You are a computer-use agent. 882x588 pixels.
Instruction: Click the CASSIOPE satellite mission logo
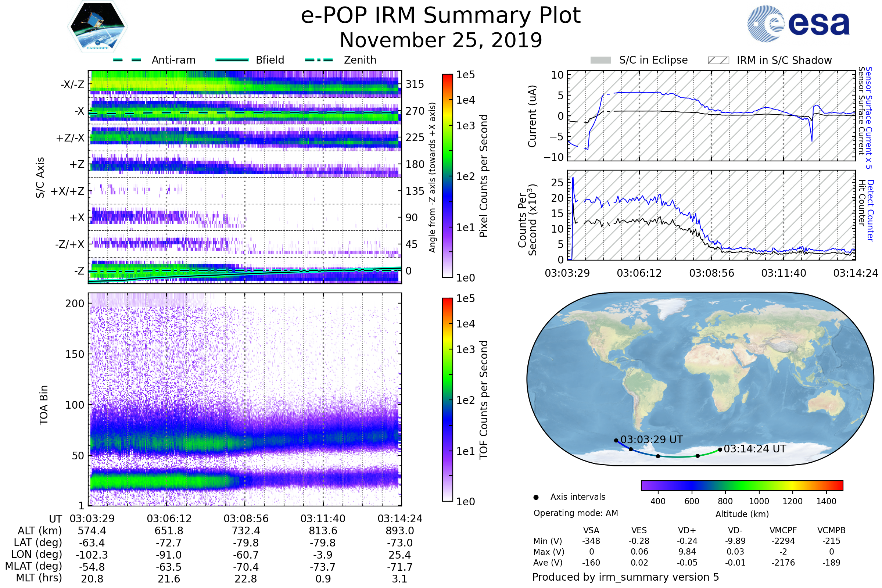97,27
